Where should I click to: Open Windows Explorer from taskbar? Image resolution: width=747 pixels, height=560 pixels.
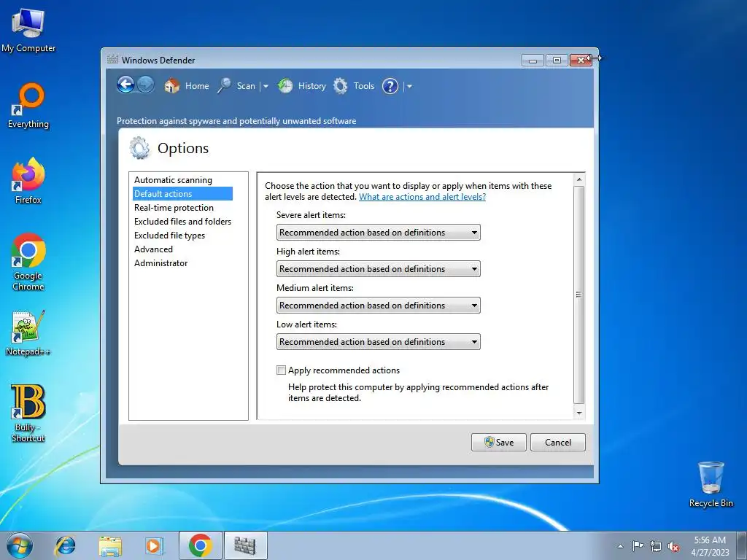click(109, 545)
